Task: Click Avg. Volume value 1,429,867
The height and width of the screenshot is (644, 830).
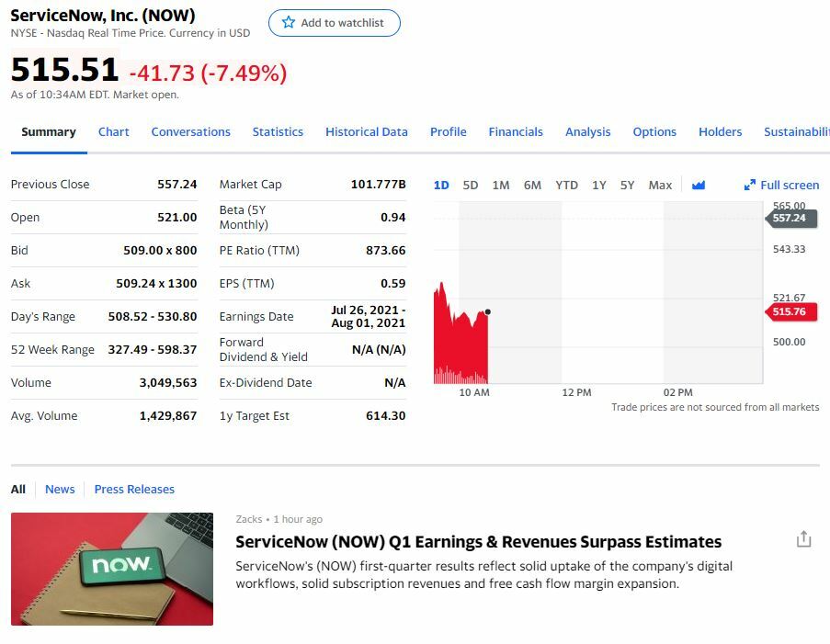Action: tap(168, 416)
